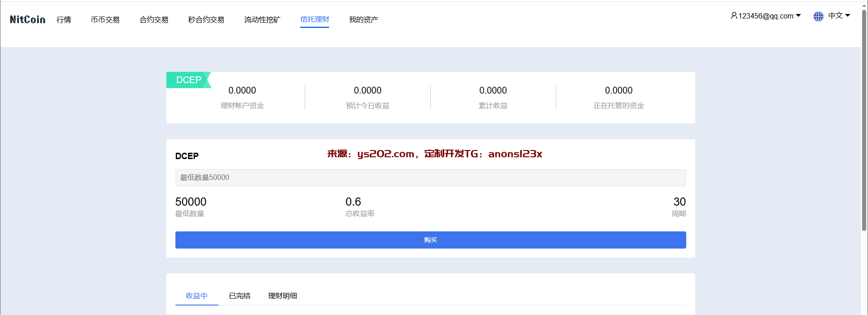Select the 信托理财 navigation item
This screenshot has height=315, width=868.
click(x=315, y=19)
